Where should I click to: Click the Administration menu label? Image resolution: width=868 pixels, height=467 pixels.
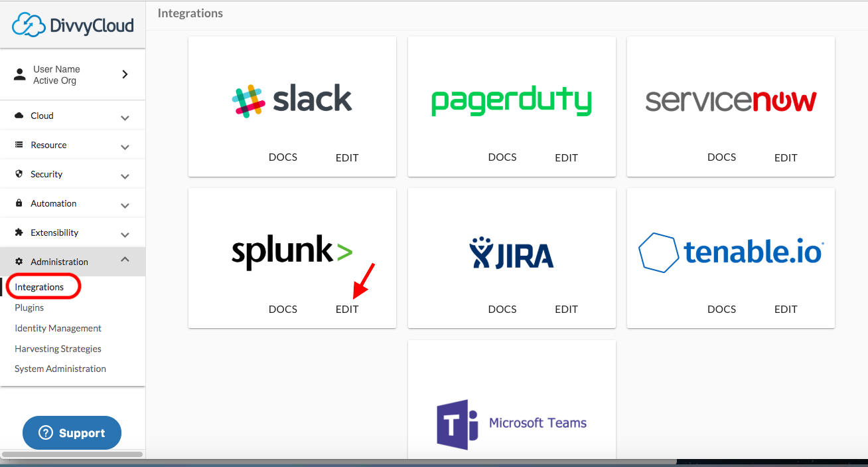click(59, 262)
